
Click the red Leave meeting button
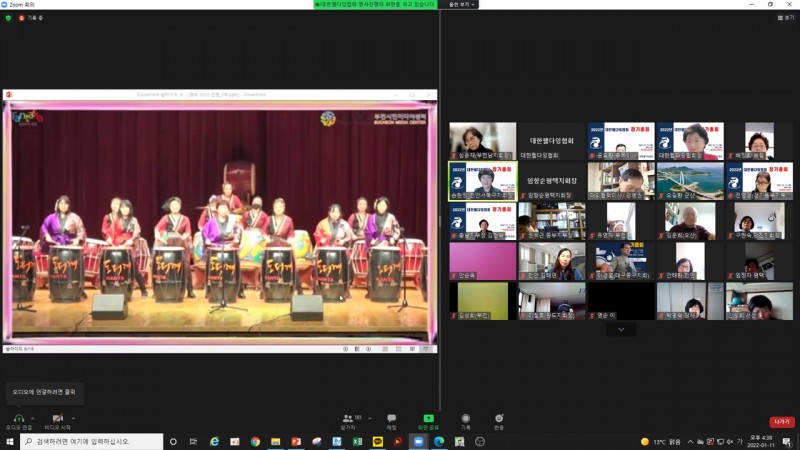coord(781,422)
